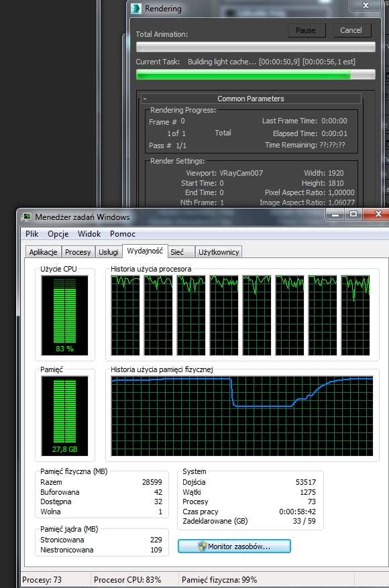
Task: Click status bar entry Pamięć fizyczna: 99%
Action: point(219,580)
